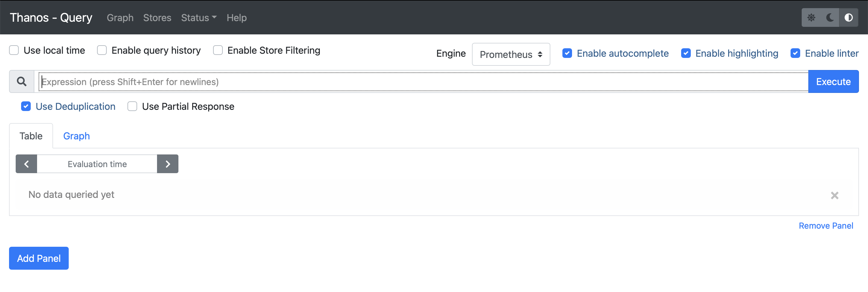Step forward evaluation time with right chevron
Viewport: 868px width, 292px height.
[168, 164]
